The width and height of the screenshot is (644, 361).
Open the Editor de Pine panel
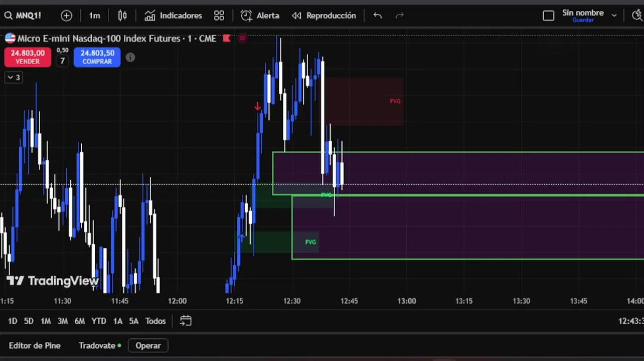click(35, 345)
